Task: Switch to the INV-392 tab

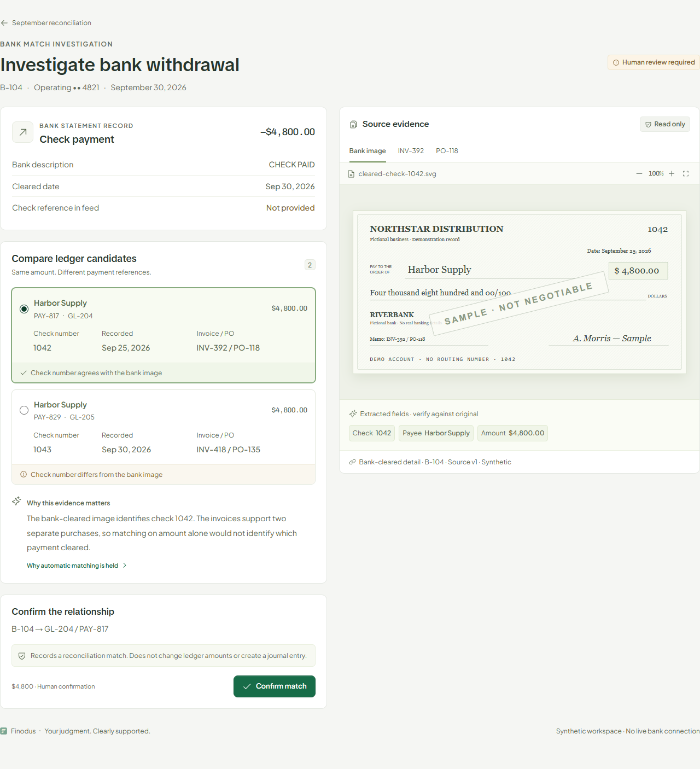Action: click(411, 151)
